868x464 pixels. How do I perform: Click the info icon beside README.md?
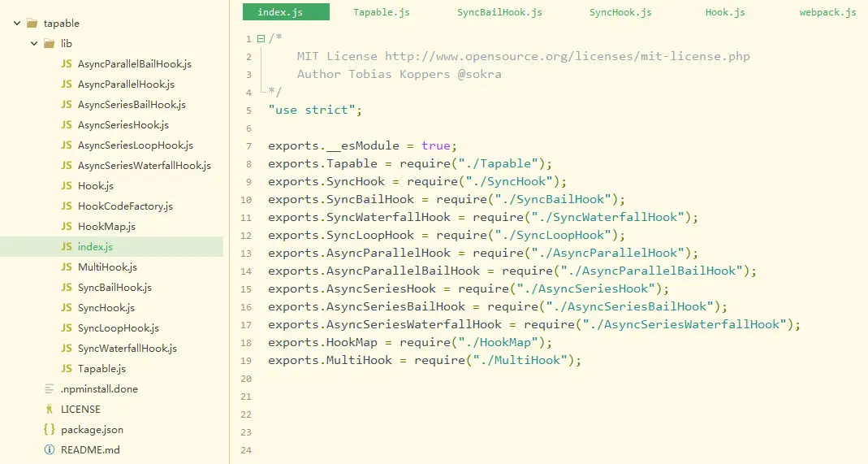50,449
